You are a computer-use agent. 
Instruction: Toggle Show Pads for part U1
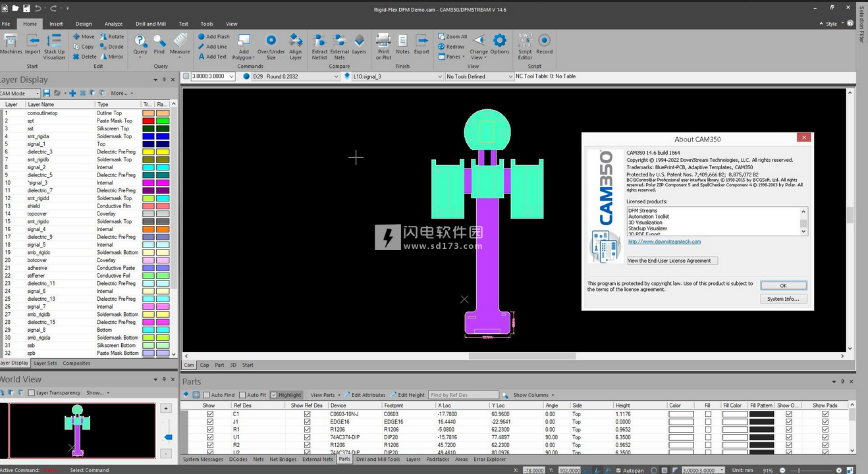pos(825,437)
